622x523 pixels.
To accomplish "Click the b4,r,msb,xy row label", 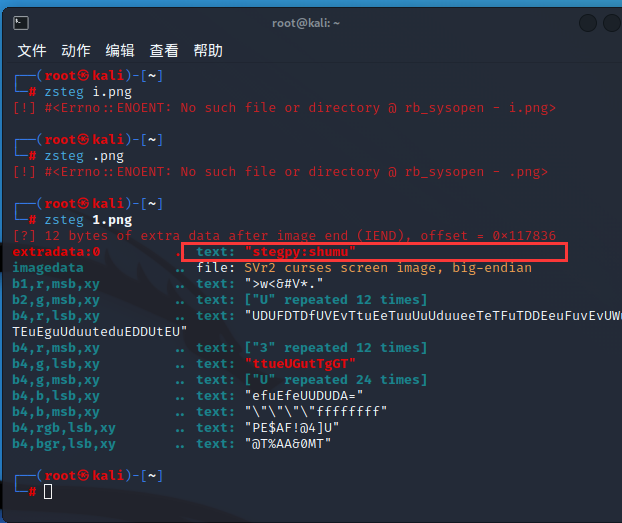I will click(56, 348).
